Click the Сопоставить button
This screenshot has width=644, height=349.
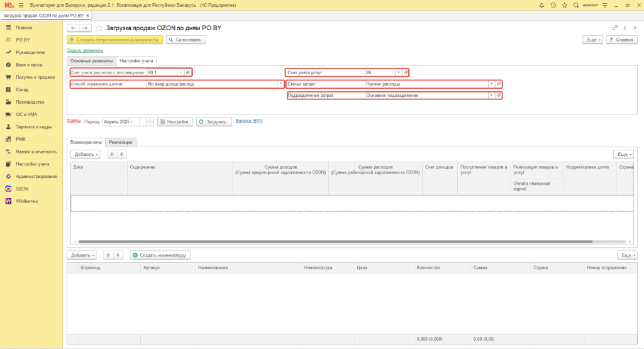coord(186,40)
